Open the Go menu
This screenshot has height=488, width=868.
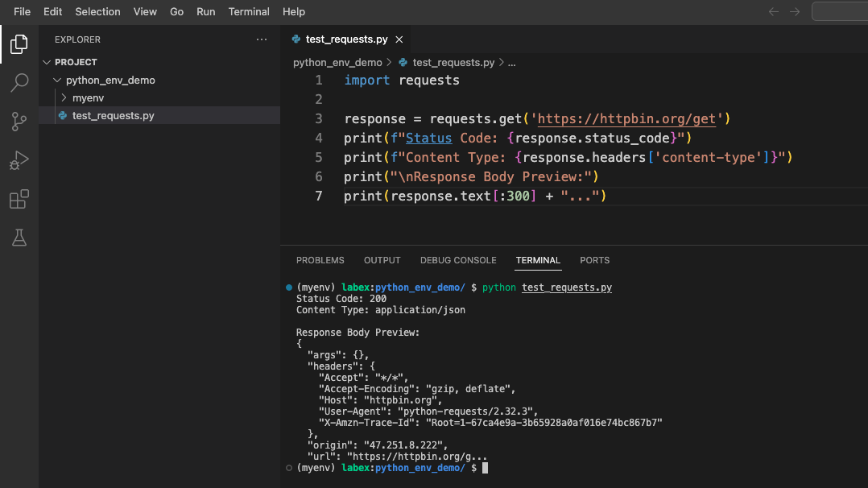pyautogui.click(x=176, y=11)
